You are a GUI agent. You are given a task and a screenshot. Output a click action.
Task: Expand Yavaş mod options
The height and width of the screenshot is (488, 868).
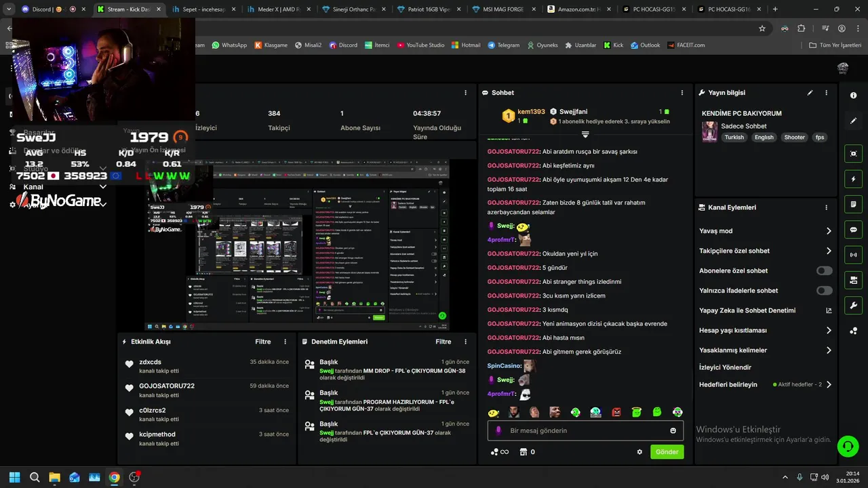pos(829,231)
